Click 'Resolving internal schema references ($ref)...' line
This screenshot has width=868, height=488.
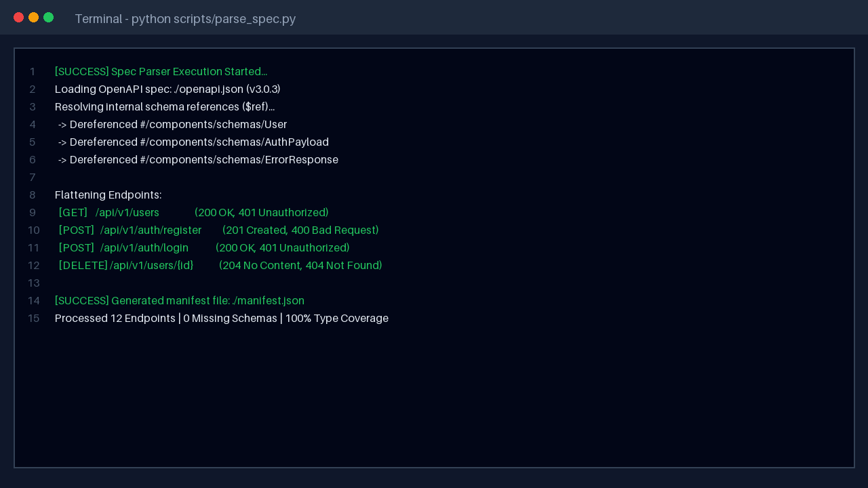tap(165, 107)
